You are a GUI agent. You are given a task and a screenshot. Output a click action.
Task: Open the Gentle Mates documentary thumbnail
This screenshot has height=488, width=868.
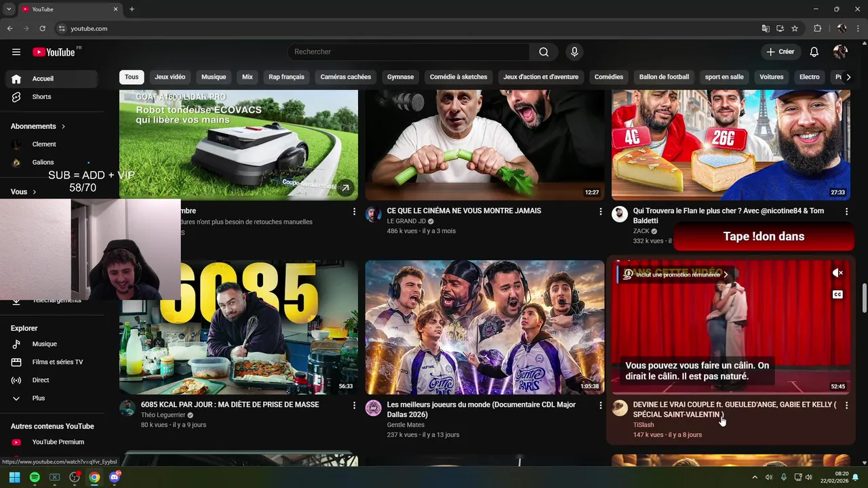click(485, 327)
